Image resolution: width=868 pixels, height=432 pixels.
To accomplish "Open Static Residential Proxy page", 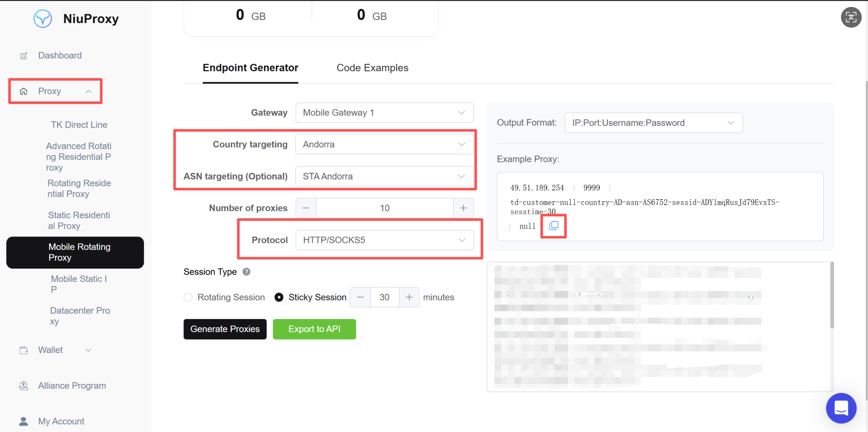I will [79, 221].
